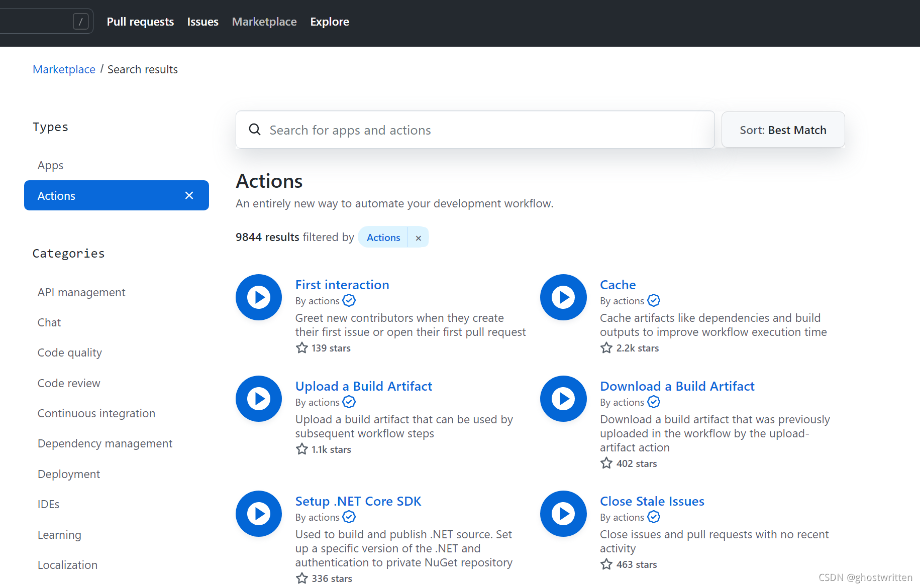Viewport: 920px width, 588px height.
Task: Click verified badge under Upload a Build Artifact
Action: point(349,402)
